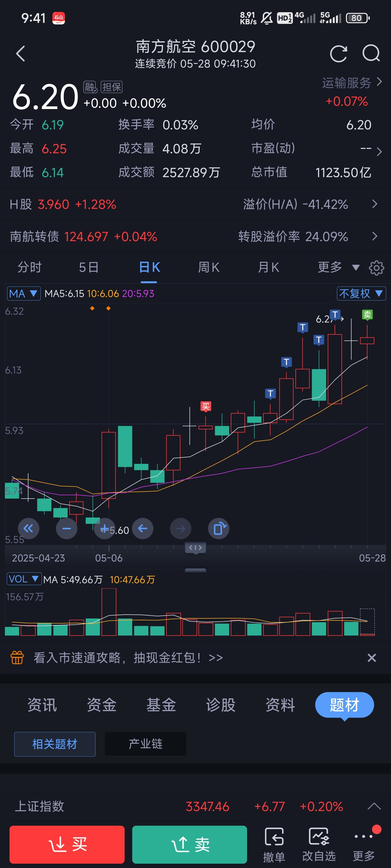
Task: Tap the volume panel resize handle
Action: [x=195, y=570]
